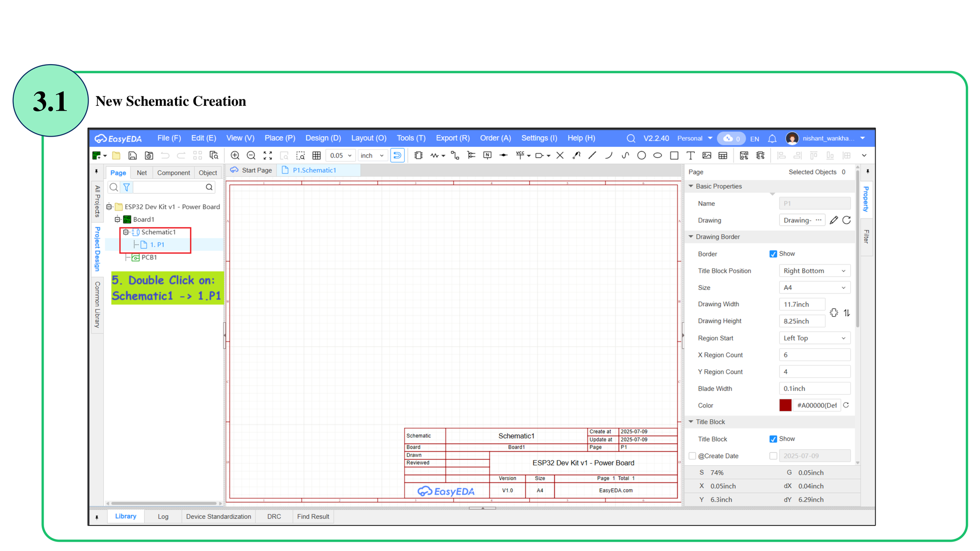Click the filter funnel icon in Page panel
Image resolution: width=980 pixels, height=551 pixels.
pyautogui.click(x=126, y=187)
